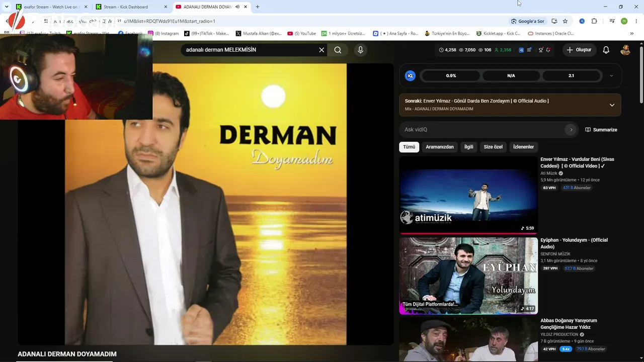The width and height of the screenshot is (644, 362).
Task: Open the Chrome profile avatar
Action: (x=624, y=21)
